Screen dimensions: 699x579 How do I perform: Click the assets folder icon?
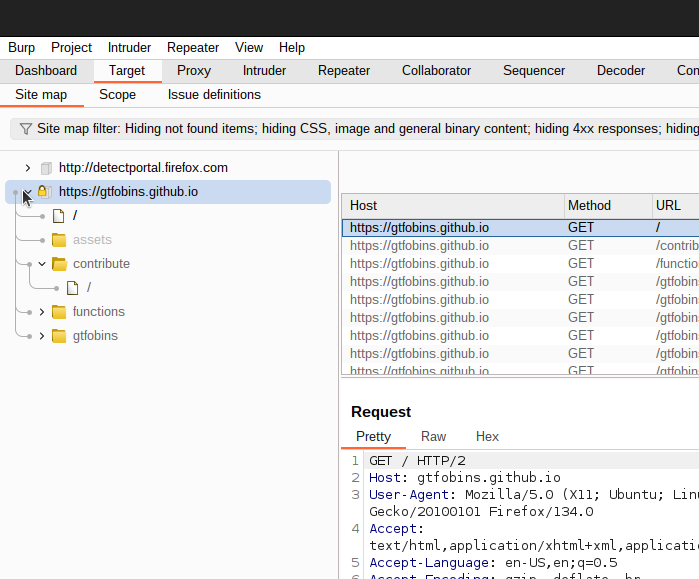point(59,240)
